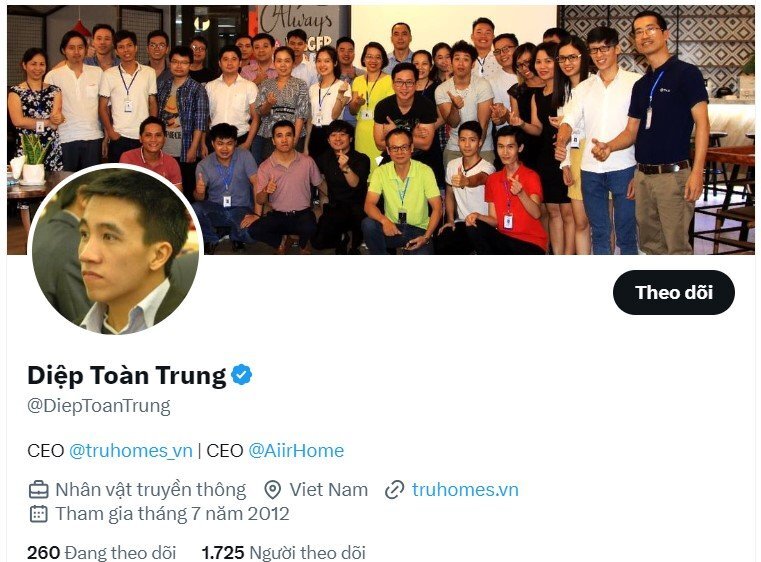Screen dimensions: 761x562
Task: Click the calendar join-date icon
Action: point(38,513)
